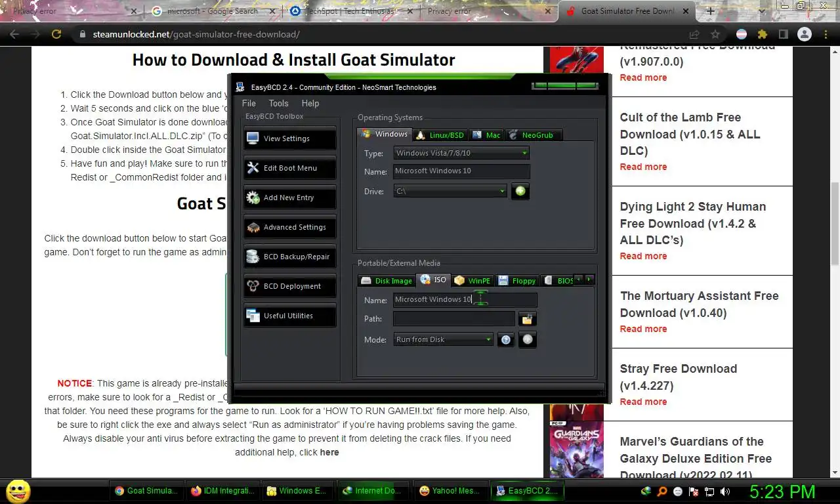840x504 pixels.
Task: Click the ISO Name input field
Action: [465, 299]
